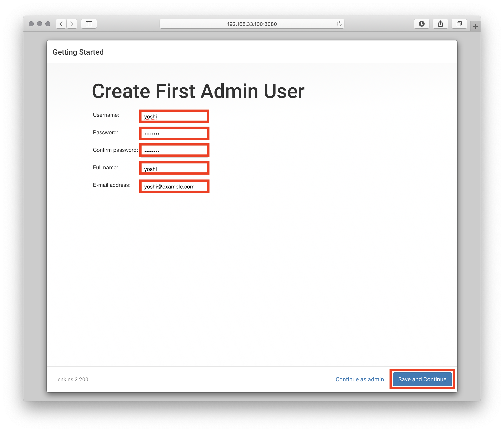The width and height of the screenshot is (504, 432).
Task: Minimize the Safari window
Action: click(39, 24)
